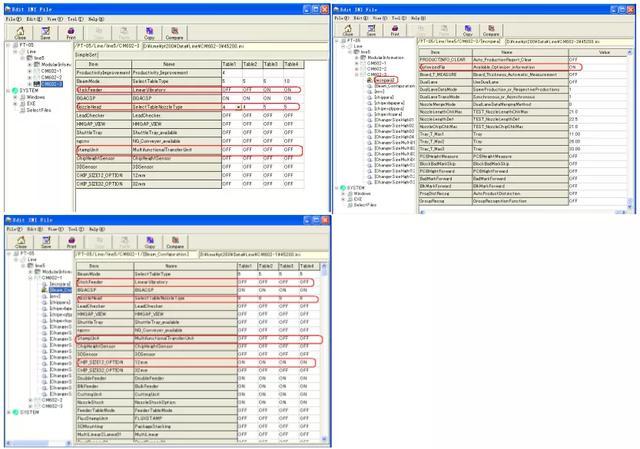Expand ModuleInformation node in top-left window tree
The width and height of the screenshot is (640, 449).
(x=29, y=64)
